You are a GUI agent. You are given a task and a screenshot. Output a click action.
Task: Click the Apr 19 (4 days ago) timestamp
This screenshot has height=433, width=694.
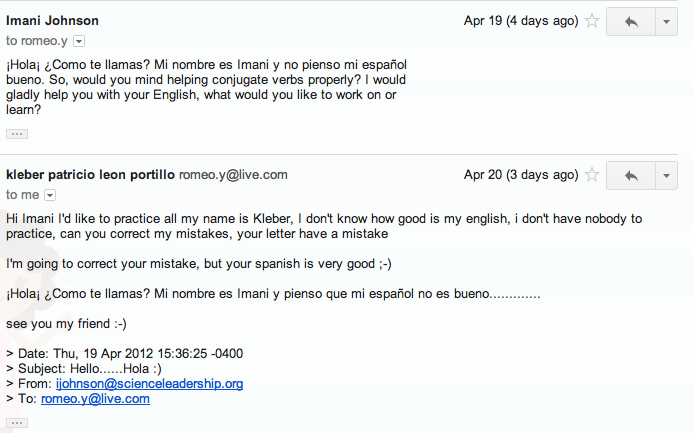click(521, 20)
